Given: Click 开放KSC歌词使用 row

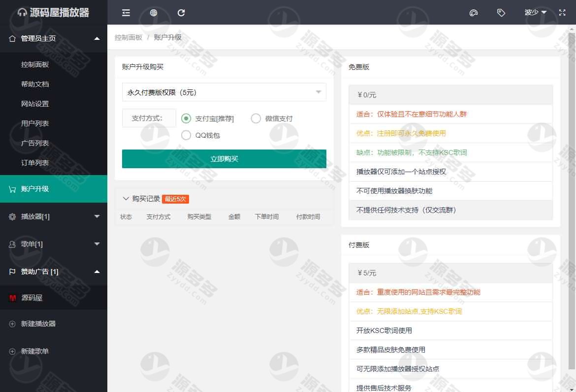Looking at the screenshot, I should pyautogui.click(x=450, y=331).
